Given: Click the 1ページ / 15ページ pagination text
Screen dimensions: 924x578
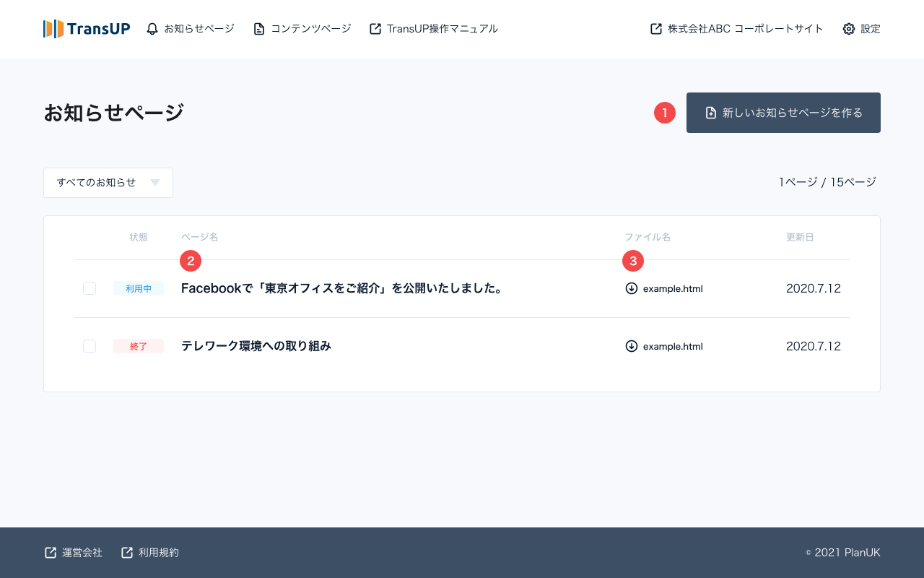Looking at the screenshot, I should [827, 182].
